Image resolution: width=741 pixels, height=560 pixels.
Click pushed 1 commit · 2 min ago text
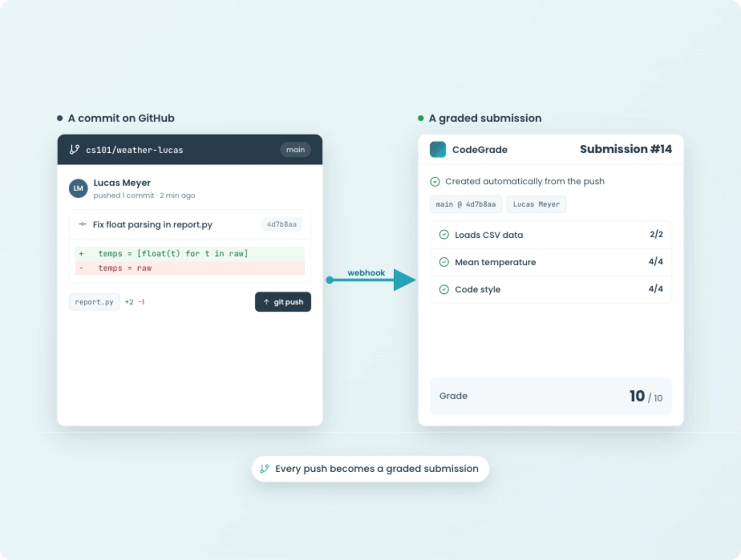point(144,196)
